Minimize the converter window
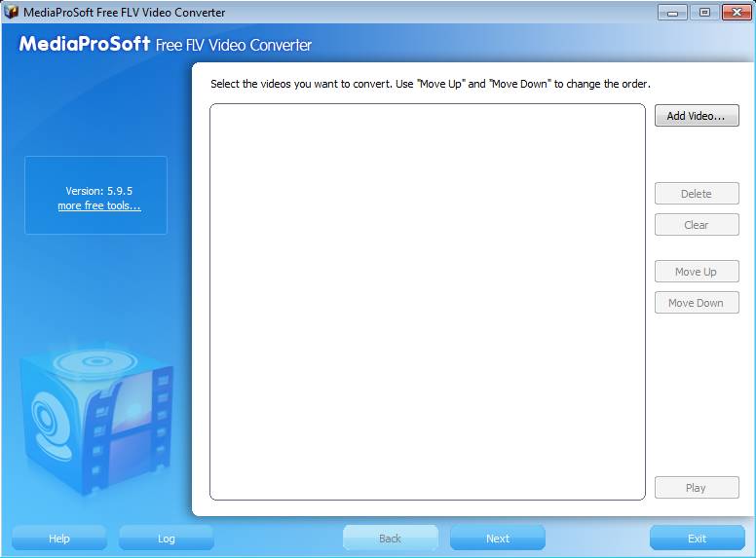The image size is (756, 558). tap(672, 13)
